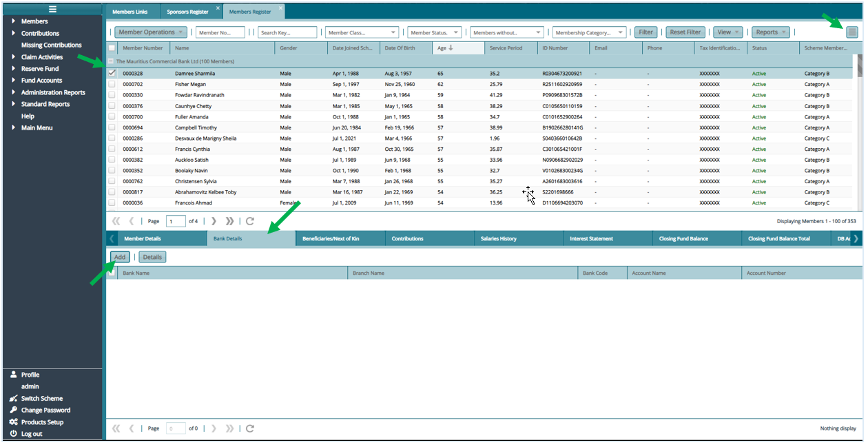Uncheck the row checkbox for member 0000328

pyautogui.click(x=111, y=73)
